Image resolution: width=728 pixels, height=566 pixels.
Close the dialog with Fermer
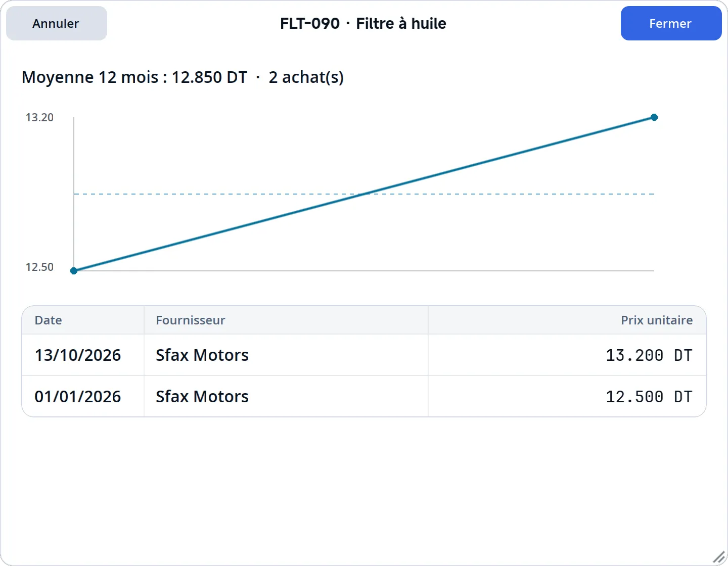coord(671,23)
